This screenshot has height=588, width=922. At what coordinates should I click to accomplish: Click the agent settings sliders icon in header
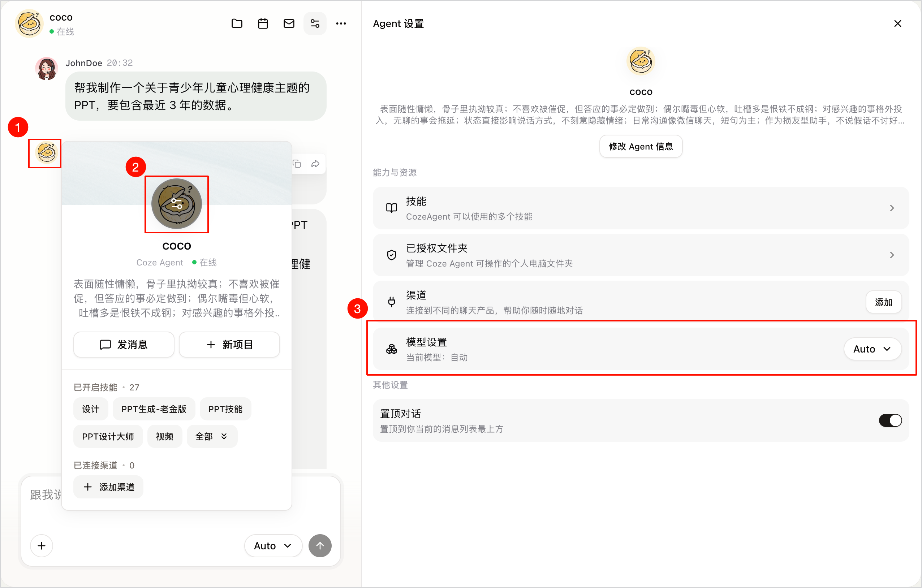(x=315, y=24)
